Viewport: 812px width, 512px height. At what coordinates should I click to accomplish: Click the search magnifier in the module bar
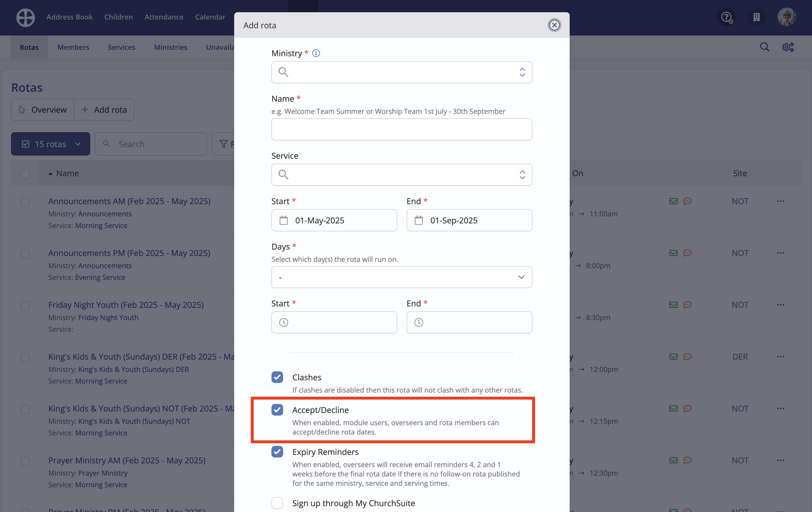coord(765,47)
